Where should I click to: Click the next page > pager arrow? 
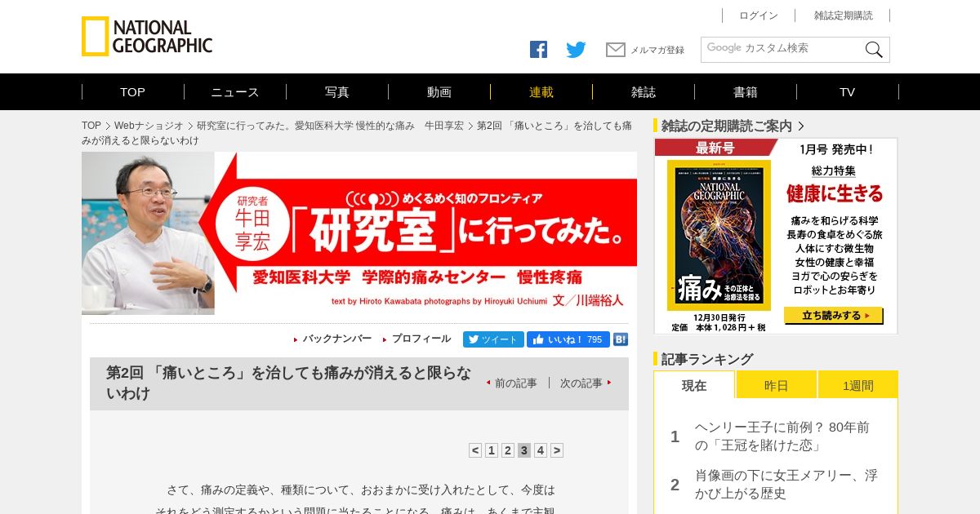557,450
